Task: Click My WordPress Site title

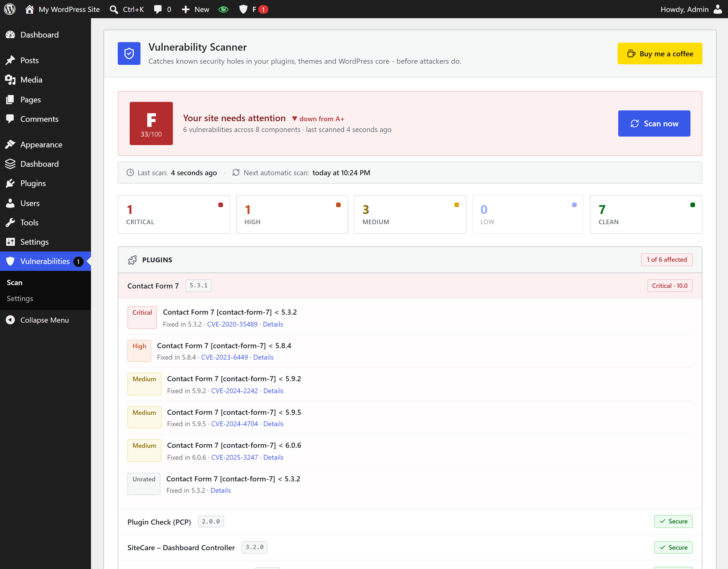Action: tap(69, 9)
